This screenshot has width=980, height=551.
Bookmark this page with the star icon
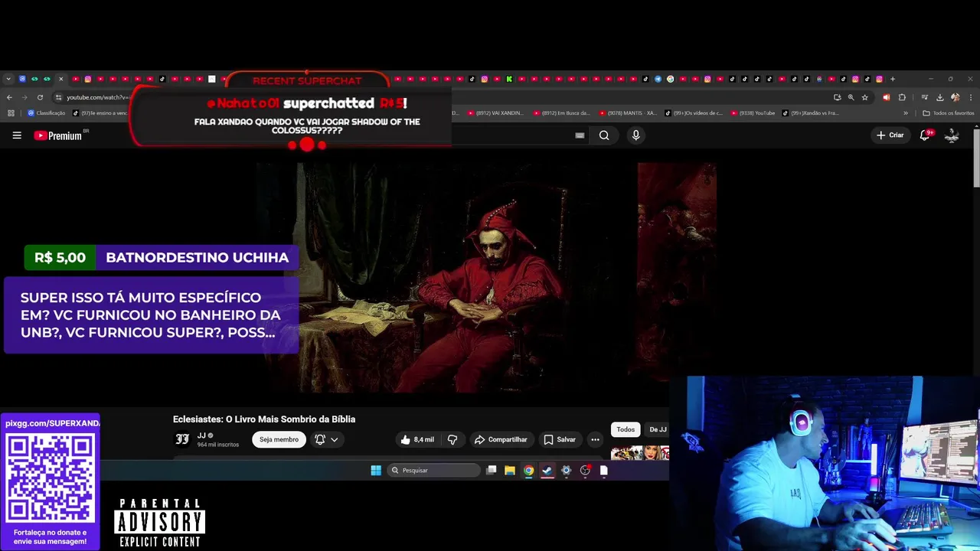(x=864, y=97)
